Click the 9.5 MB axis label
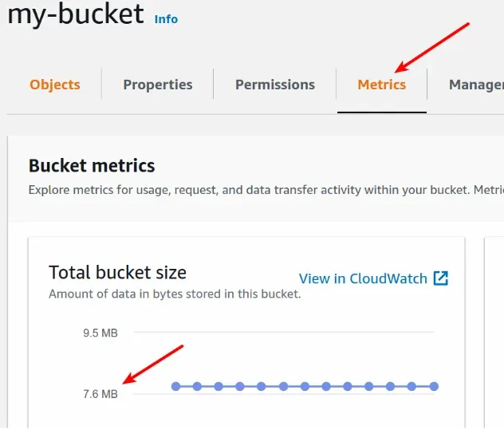The image size is (504, 430). tap(100, 333)
